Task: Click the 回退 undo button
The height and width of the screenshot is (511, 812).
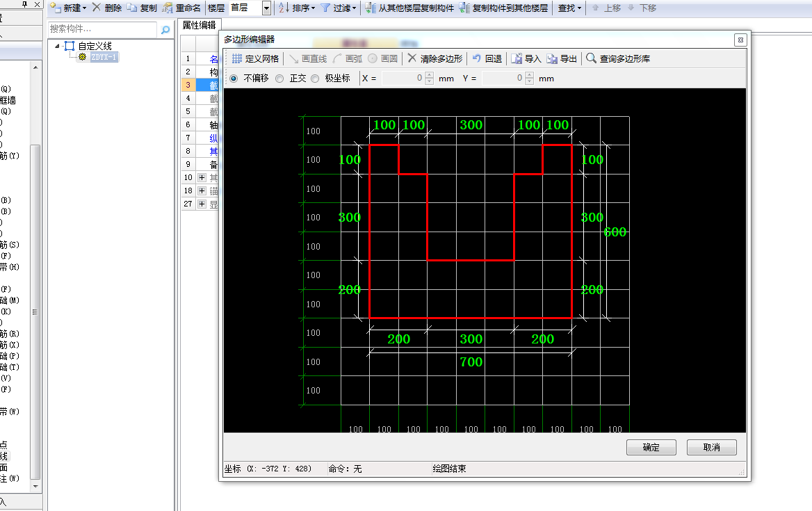Action: point(487,58)
